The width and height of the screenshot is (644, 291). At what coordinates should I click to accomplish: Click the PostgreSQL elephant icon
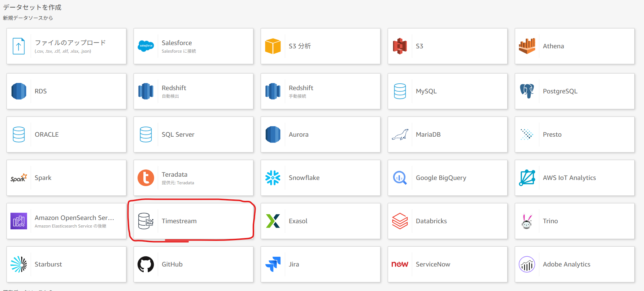point(527,91)
